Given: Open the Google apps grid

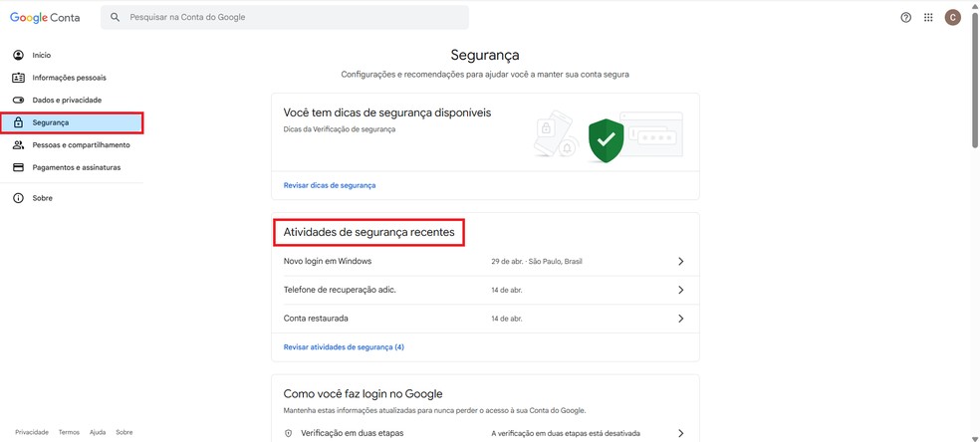Looking at the screenshot, I should click(x=928, y=17).
